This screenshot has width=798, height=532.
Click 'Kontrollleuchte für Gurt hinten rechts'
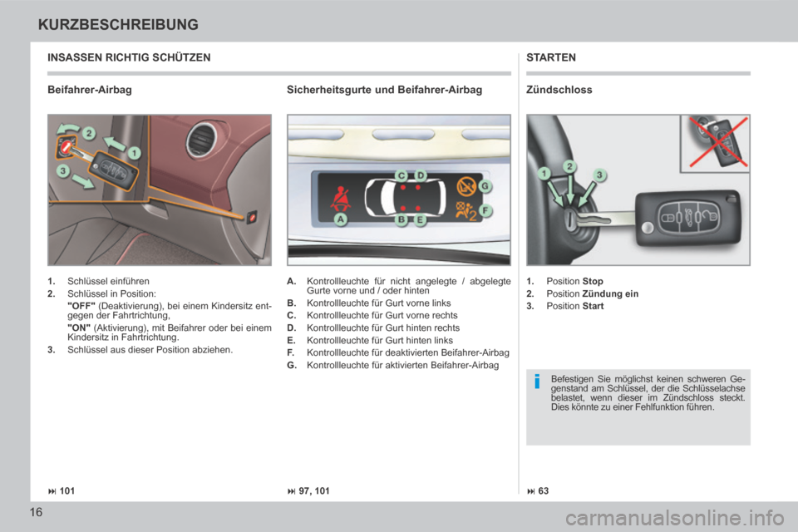point(383,328)
